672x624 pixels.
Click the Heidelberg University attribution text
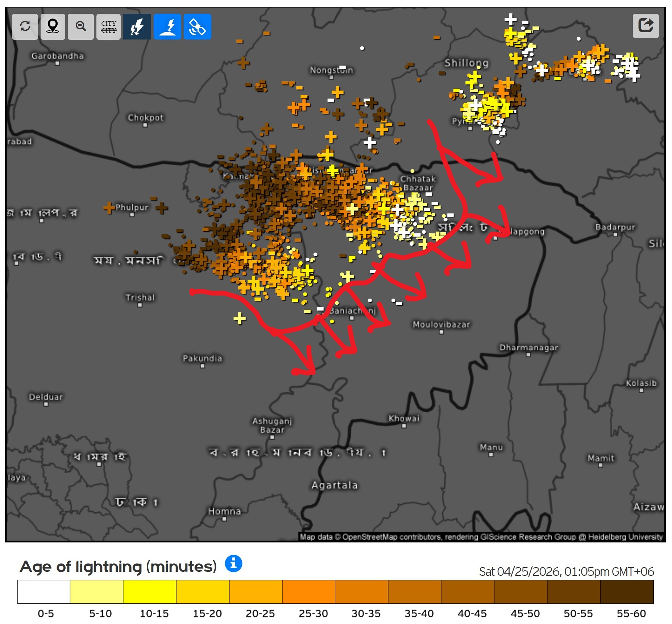pyautogui.click(x=625, y=537)
